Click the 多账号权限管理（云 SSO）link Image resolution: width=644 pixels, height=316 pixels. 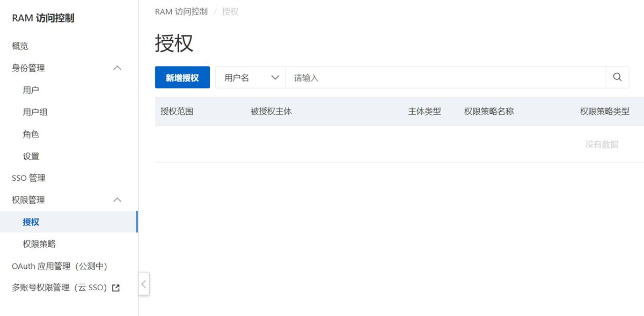tap(59, 288)
